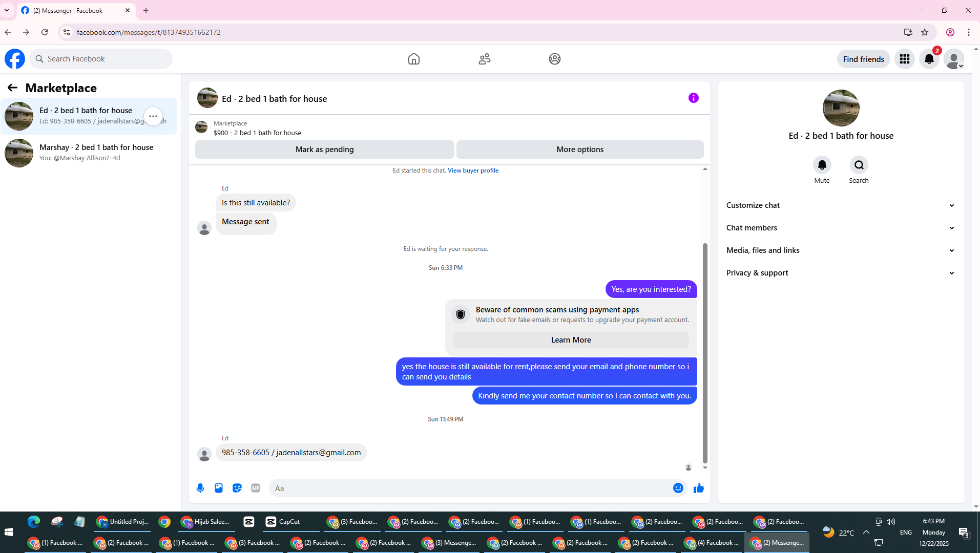Open the Groups icon in top navigation

click(555, 59)
